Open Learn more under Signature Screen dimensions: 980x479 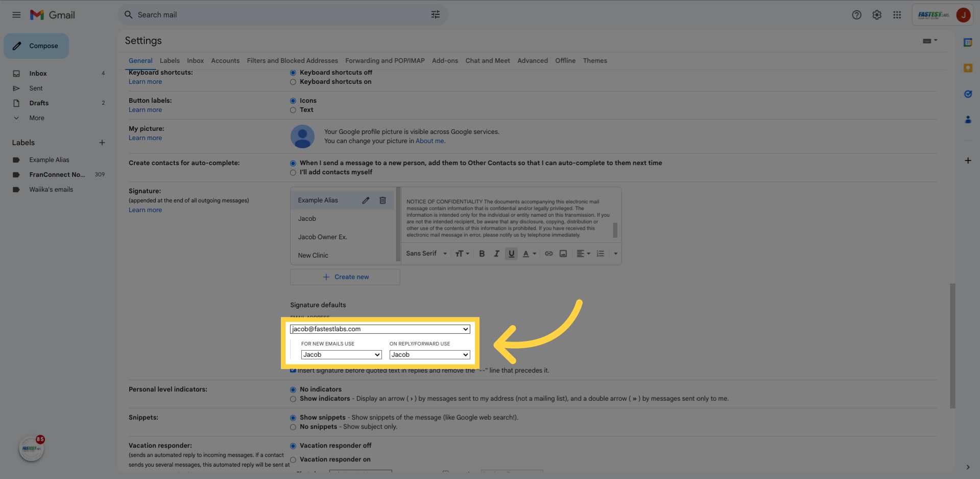[x=145, y=210]
